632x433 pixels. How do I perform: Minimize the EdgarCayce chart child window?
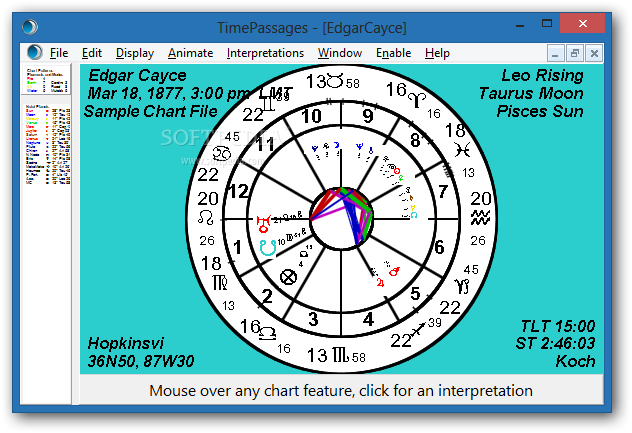tap(555, 53)
